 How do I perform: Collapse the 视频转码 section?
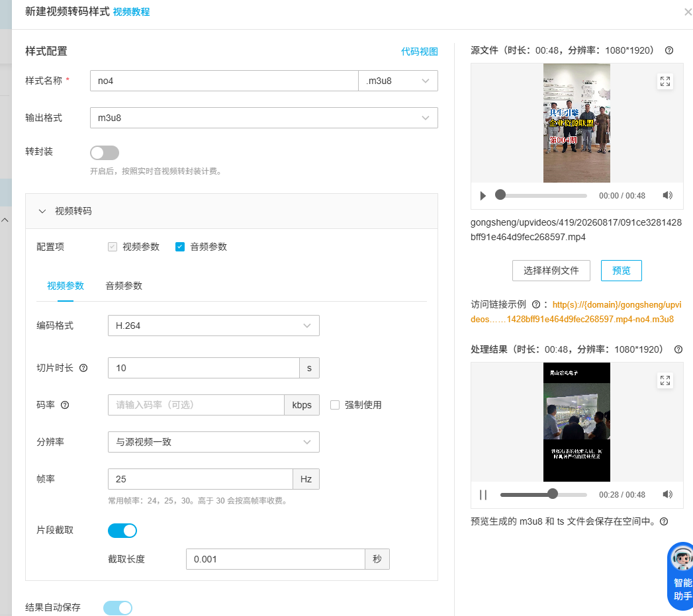pos(42,211)
